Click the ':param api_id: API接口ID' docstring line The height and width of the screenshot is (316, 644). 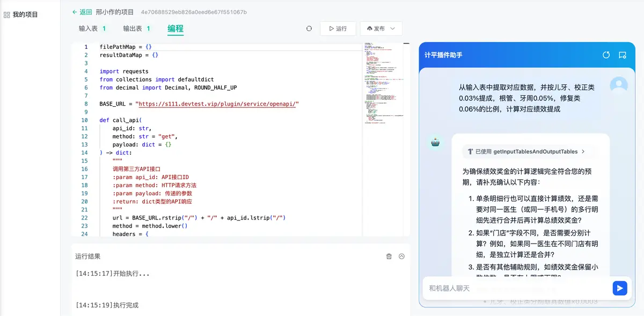click(x=151, y=177)
